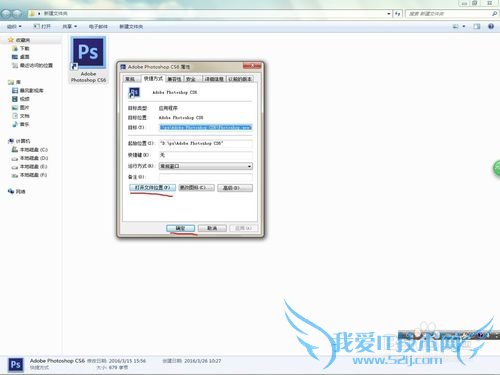Expand the address bar history dropdown arrow
The height and width of the screenshot is (375, 500).
pos(389,14)
